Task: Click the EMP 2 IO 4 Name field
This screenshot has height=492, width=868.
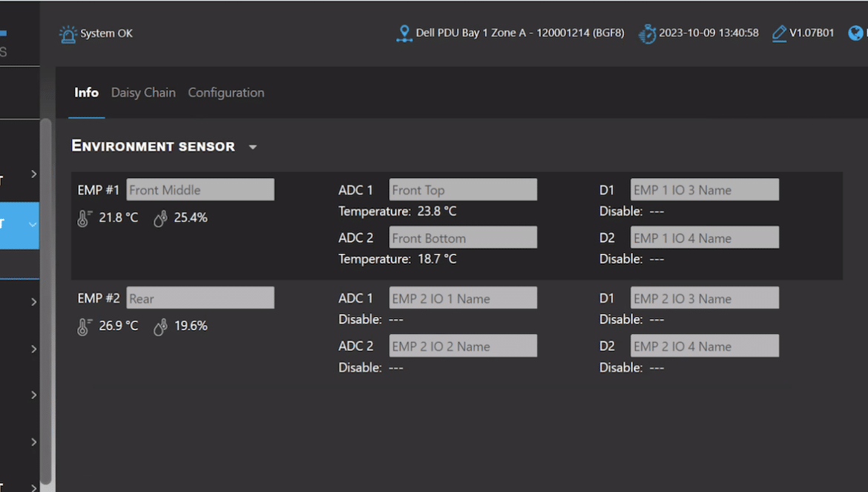Action: point(705,346)
